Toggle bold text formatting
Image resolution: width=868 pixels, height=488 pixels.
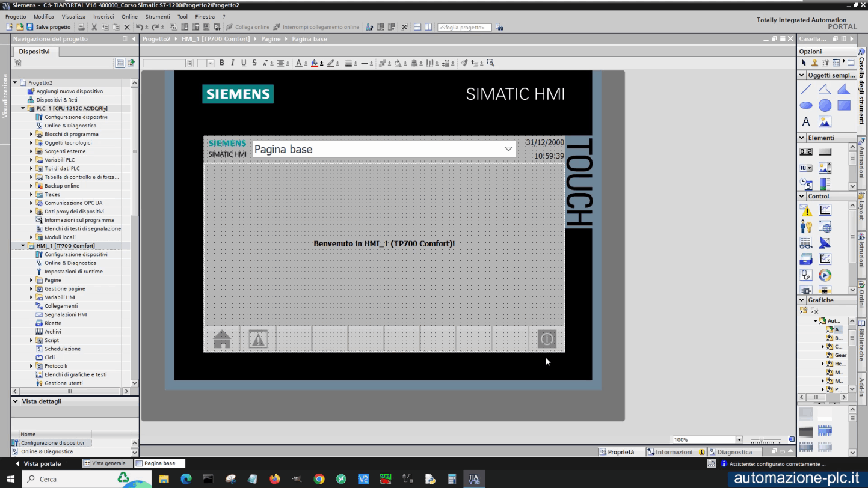[222, 63]
